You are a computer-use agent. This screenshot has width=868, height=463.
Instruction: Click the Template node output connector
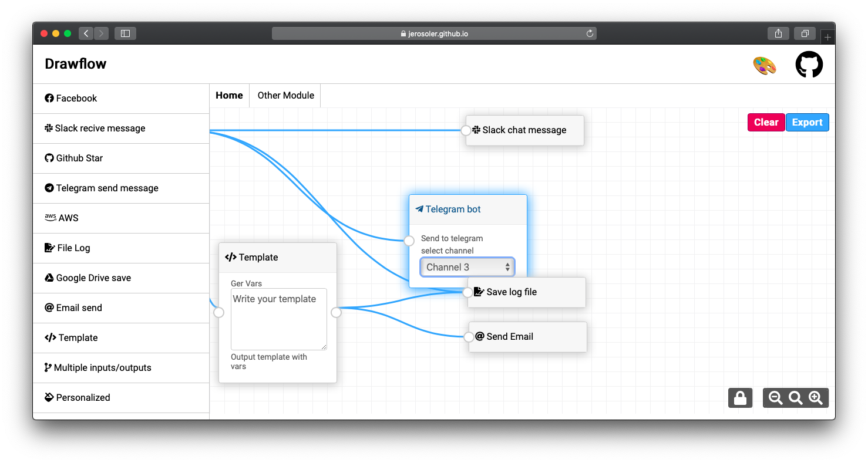[336, 313]
